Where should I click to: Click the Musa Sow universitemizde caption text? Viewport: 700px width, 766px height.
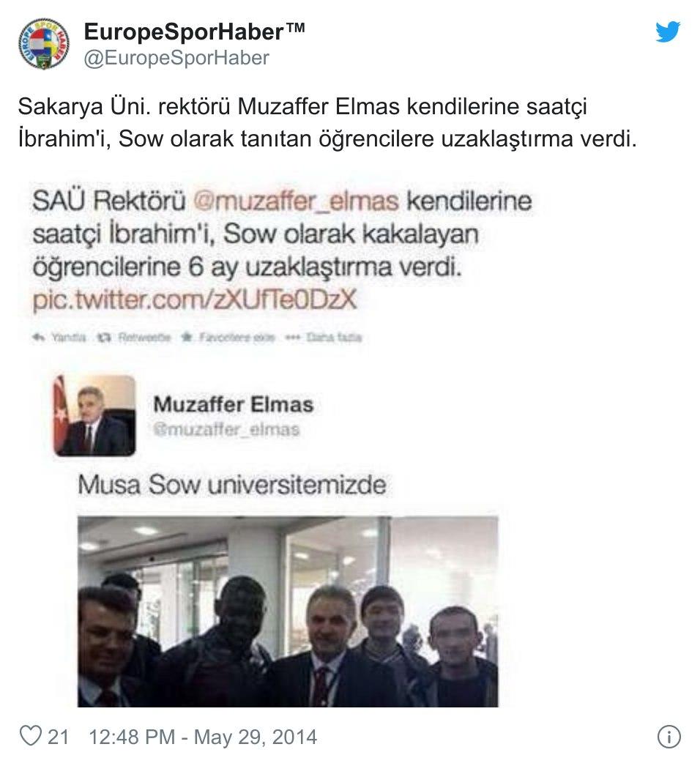[232, 485]
